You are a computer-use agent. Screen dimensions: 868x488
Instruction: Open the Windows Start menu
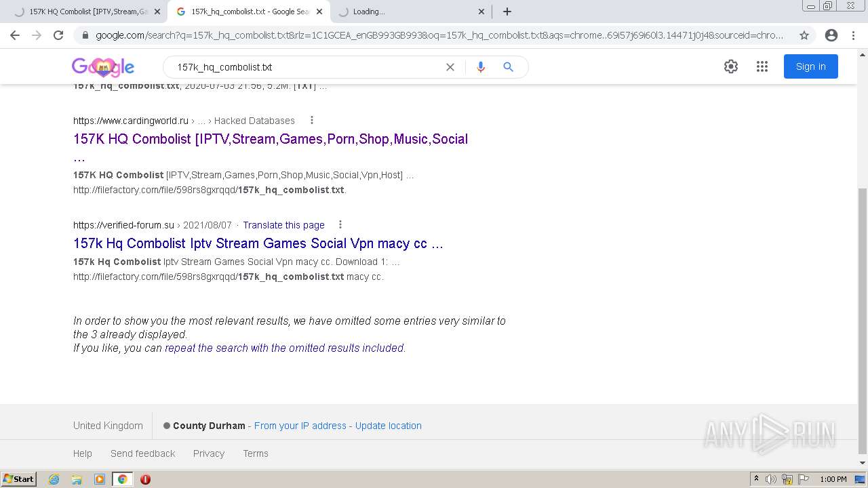(x=18, y=479)
